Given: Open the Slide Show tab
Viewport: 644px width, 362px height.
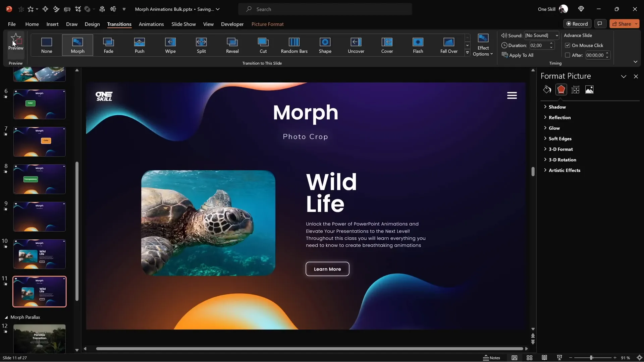Looking at the screenshot, I should click(x=183, y=24).
